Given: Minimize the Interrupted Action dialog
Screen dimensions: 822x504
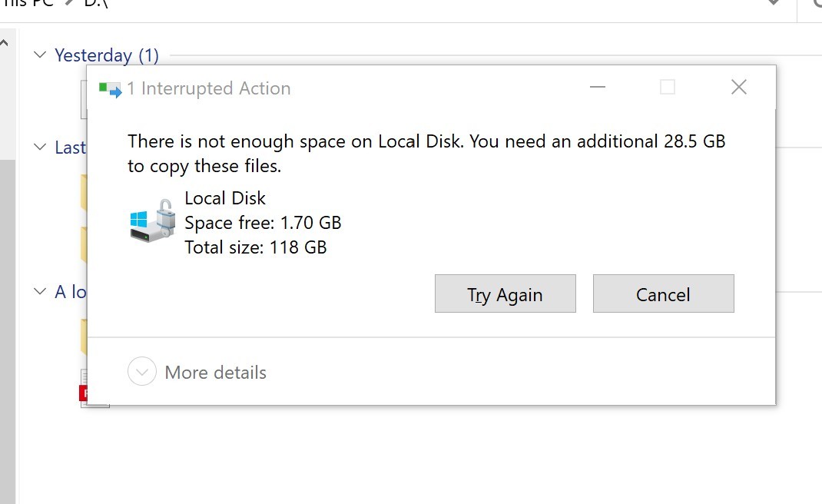Looking at the screenshot, I should [598, 87].
